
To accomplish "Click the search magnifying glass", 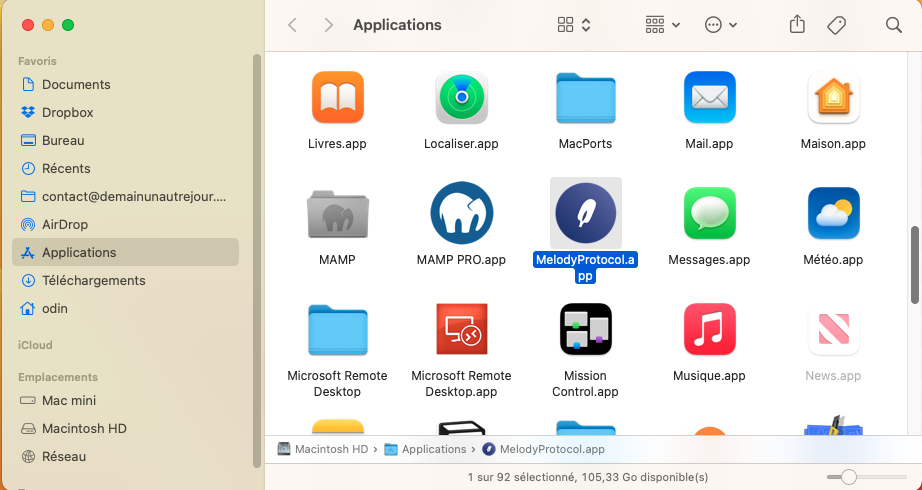I will [x=893, y=25].
